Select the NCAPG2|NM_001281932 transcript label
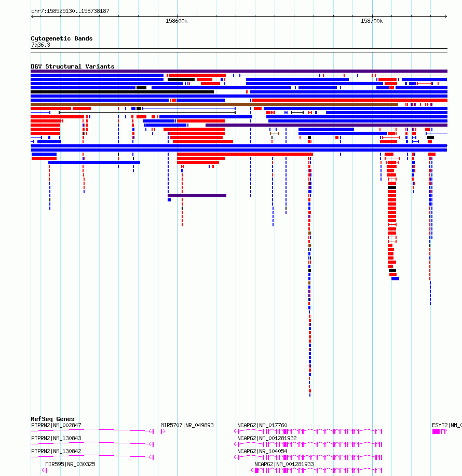Image resolution: width=462 pixels, height=476 pixels. point(267,438)
